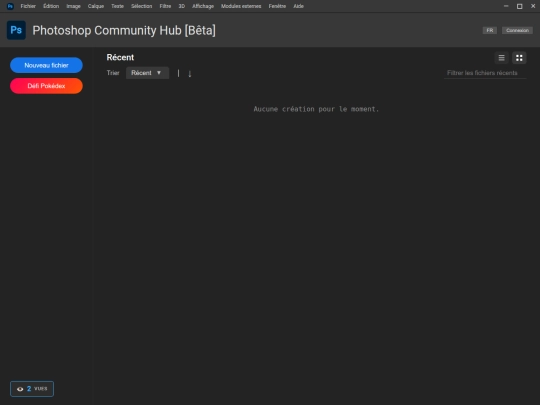
Task: Open the Aide menu
Action: coord(299,6)
